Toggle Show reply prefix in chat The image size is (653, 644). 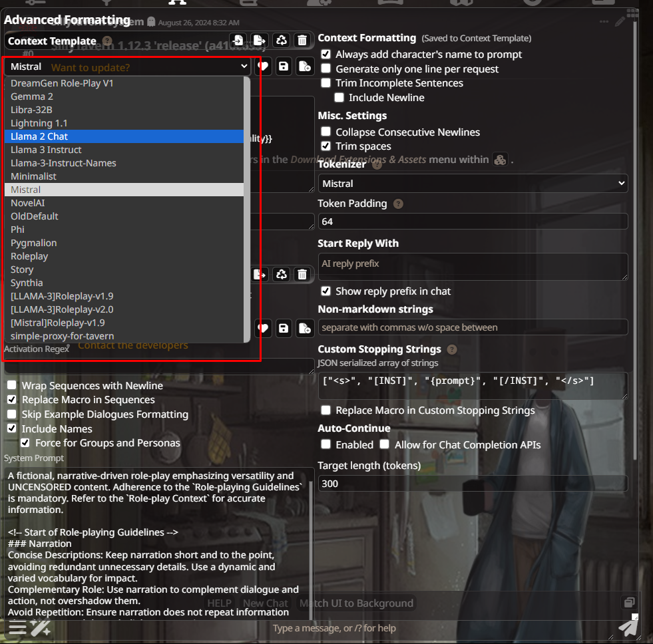tap(326, 291)
